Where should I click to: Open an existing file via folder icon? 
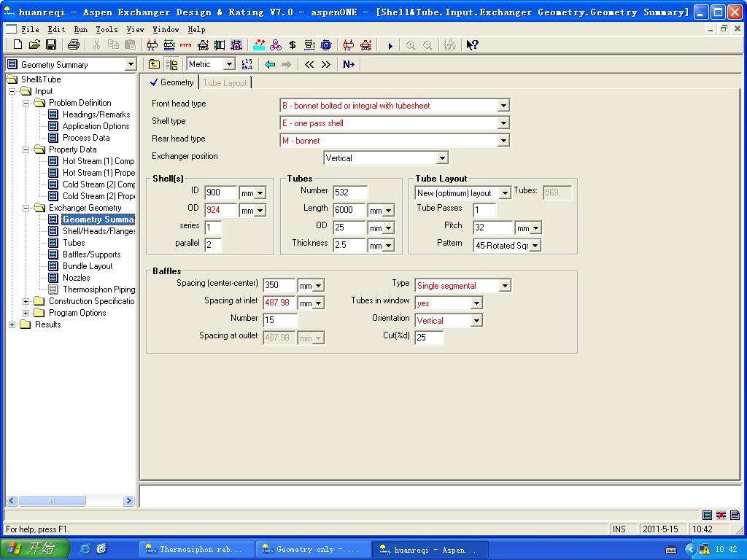34,45
